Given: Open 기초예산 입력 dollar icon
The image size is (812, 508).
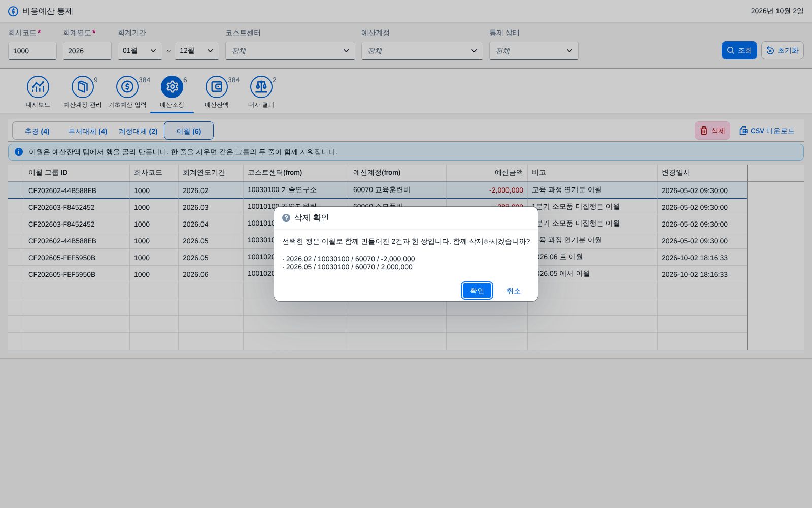Looking at the screenshot, I should pos(127,87).
